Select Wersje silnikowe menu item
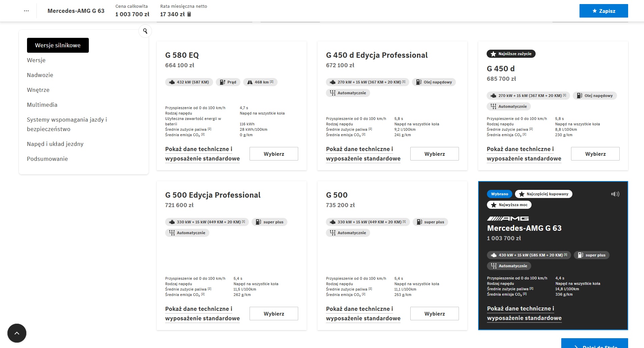Viewport: 644px width, 348px height. 58,45
